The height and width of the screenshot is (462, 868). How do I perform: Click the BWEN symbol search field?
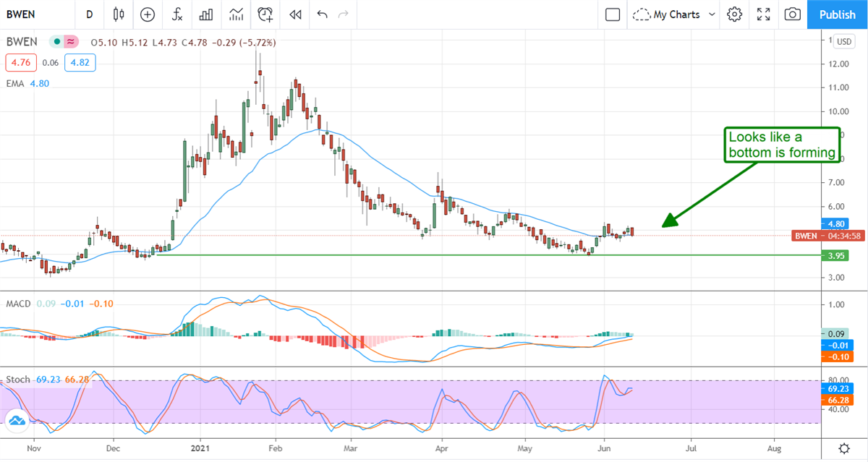(36, 14)
